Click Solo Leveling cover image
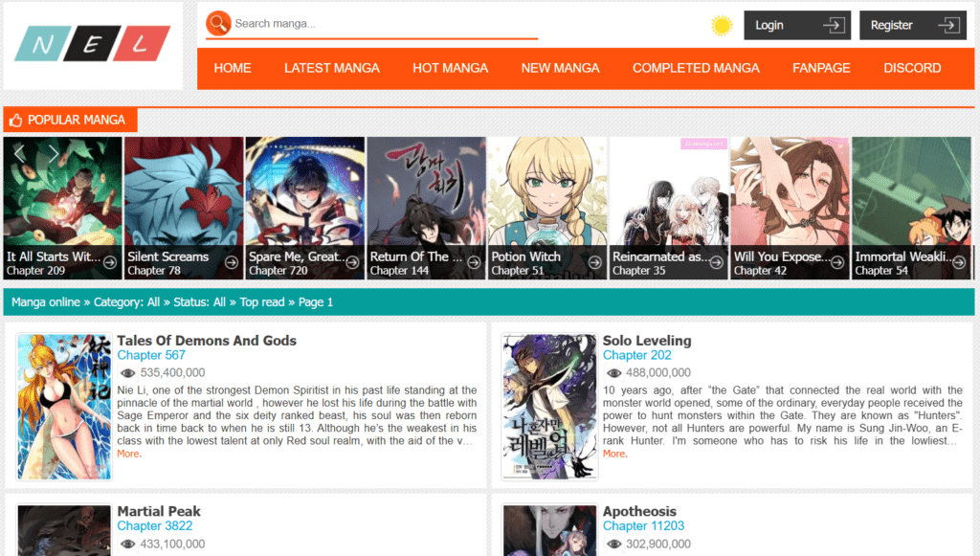The width and height of the screenshot is (980, 556). (550, 407)
